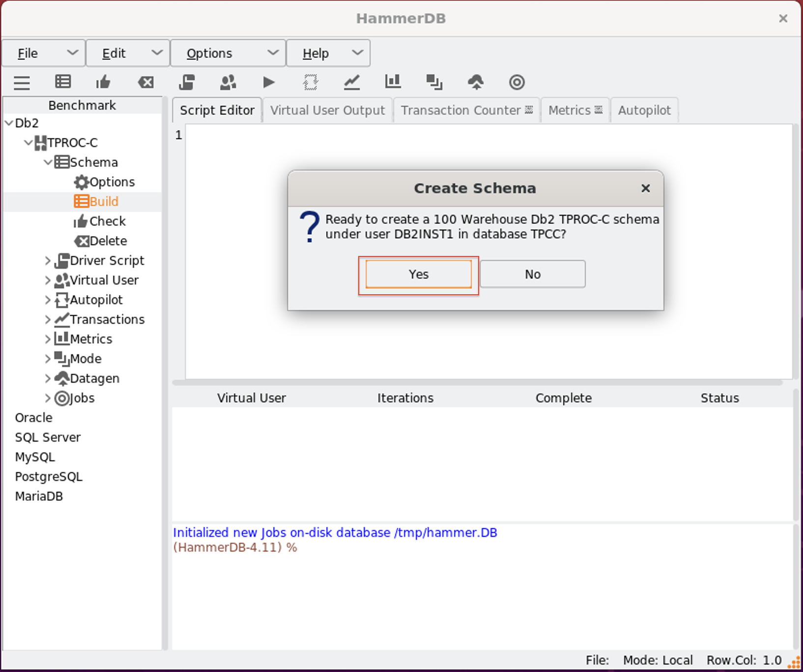Close the Create Schema dialog
803x672 pixels.
coord(646,188)
